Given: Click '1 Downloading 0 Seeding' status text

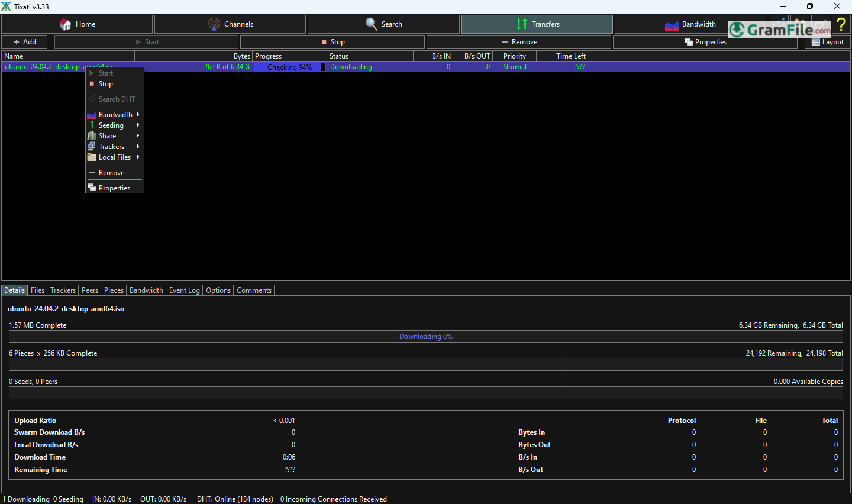Looking at the screenshot, I should [43, 499].
